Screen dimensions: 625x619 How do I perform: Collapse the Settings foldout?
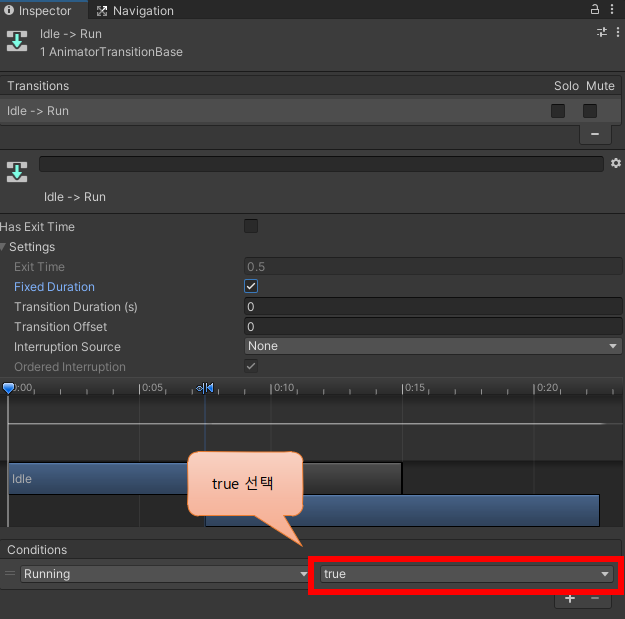pyautogui.click(x=3, y=247)
